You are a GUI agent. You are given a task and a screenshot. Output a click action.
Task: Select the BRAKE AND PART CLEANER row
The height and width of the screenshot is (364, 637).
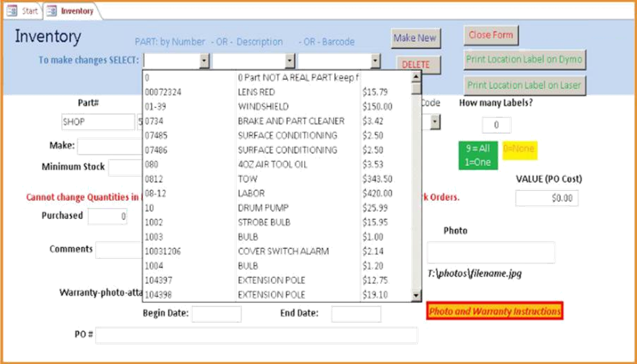277,121
